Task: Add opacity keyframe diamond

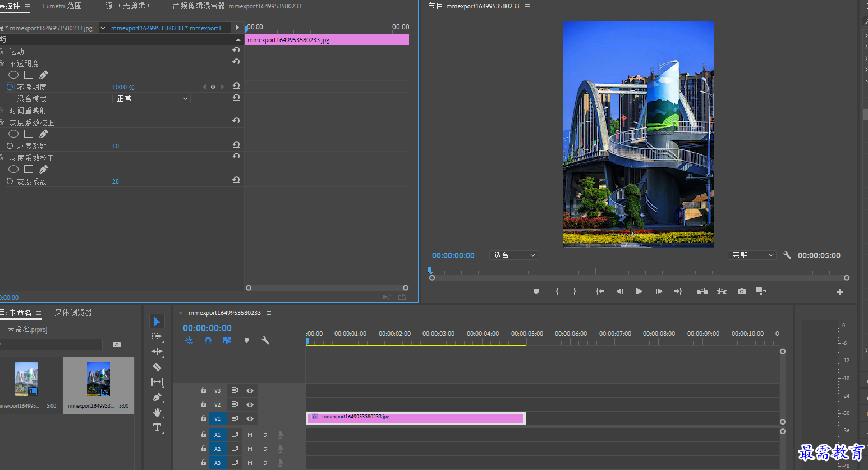Action: point(213,87)
